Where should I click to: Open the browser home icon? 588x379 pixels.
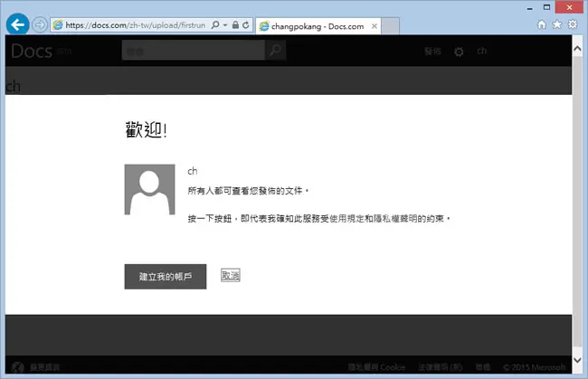pos(542,24)
